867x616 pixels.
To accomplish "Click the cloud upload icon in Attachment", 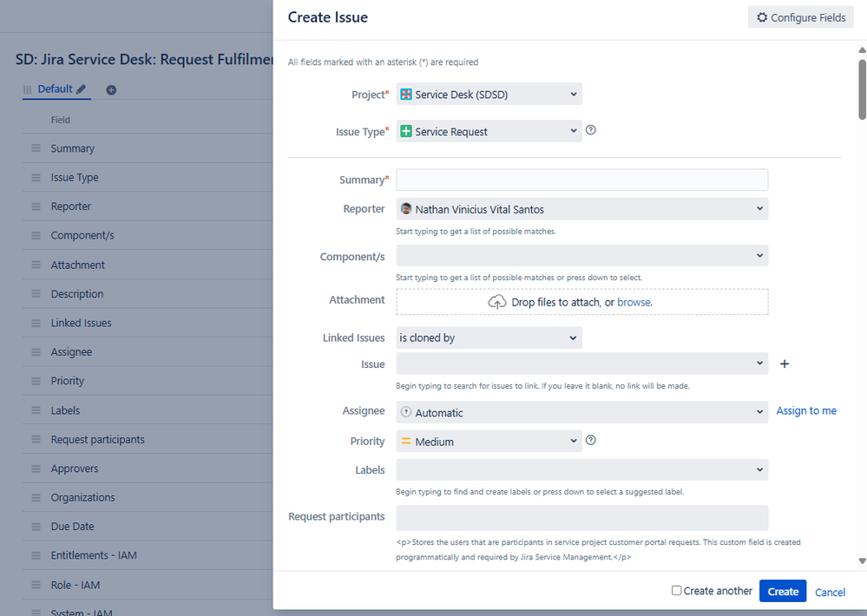I will click(x=496, y=302).
